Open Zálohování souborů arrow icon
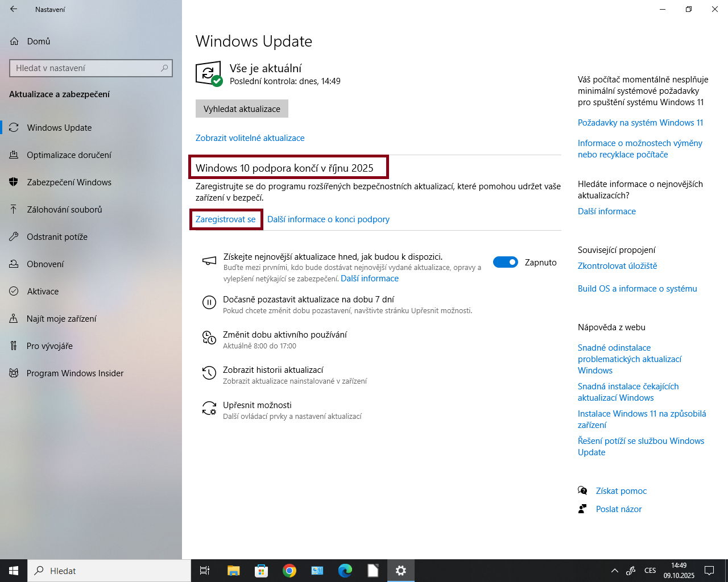 [14, 210]
